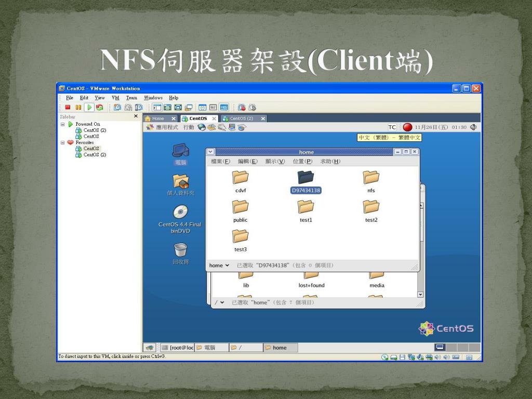Select the nfs folder

point(371,181)
